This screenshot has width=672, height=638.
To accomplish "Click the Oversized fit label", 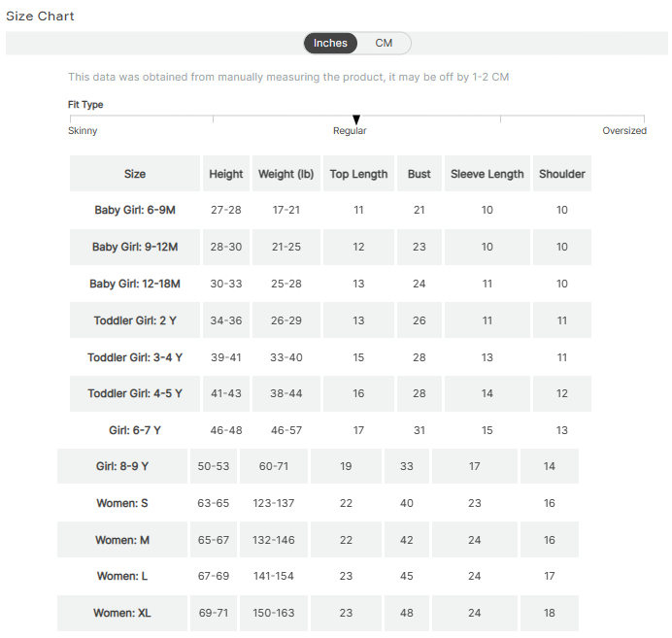I will [x=623, y=131].
